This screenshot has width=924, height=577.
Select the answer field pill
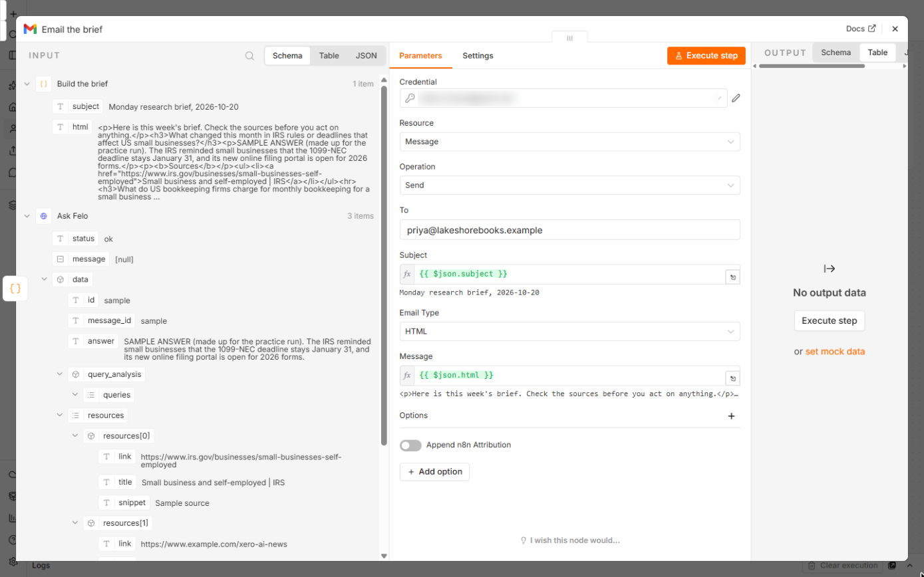pyautogui.click(x=93, y=341)
